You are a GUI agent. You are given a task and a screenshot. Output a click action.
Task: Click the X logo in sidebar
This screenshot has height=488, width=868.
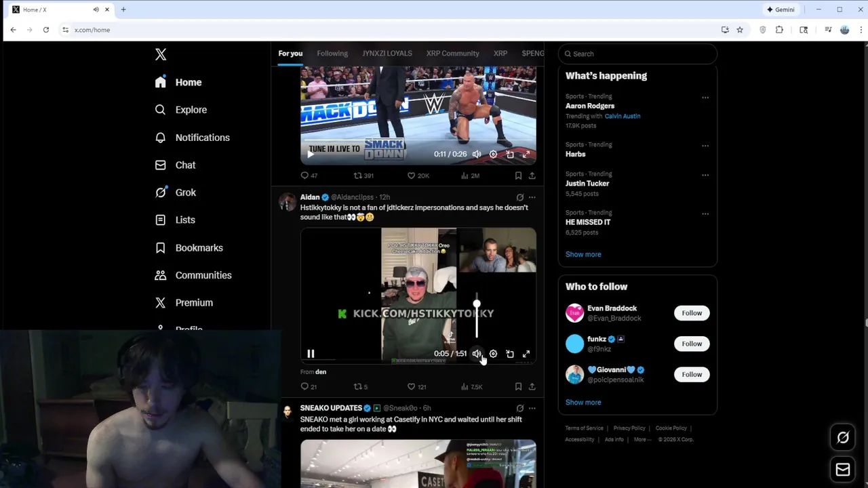161,54
